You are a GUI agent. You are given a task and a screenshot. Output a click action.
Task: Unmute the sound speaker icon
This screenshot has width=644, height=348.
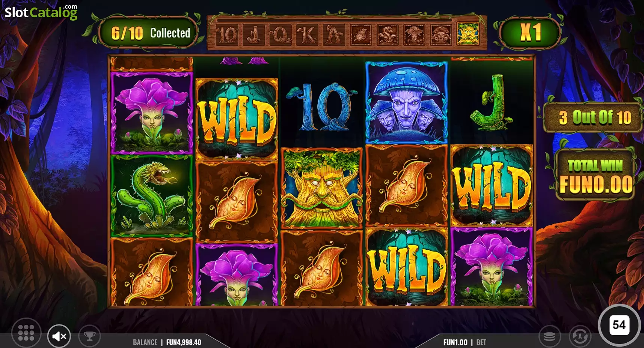click(59, 336)
